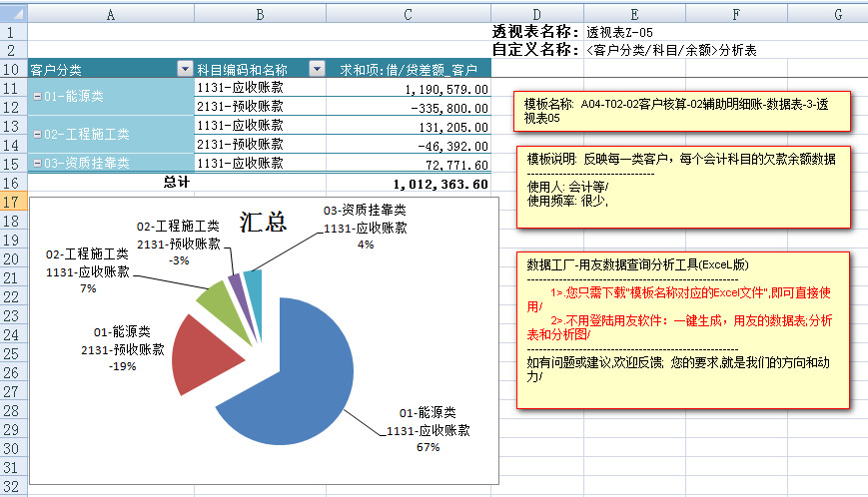This screenshot has width=868, height=497.
Task: Select the column F header
Action: [735, 14]
